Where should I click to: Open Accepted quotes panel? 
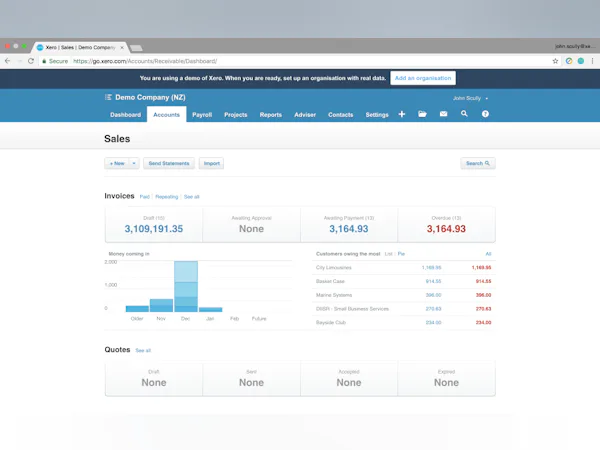349,378
